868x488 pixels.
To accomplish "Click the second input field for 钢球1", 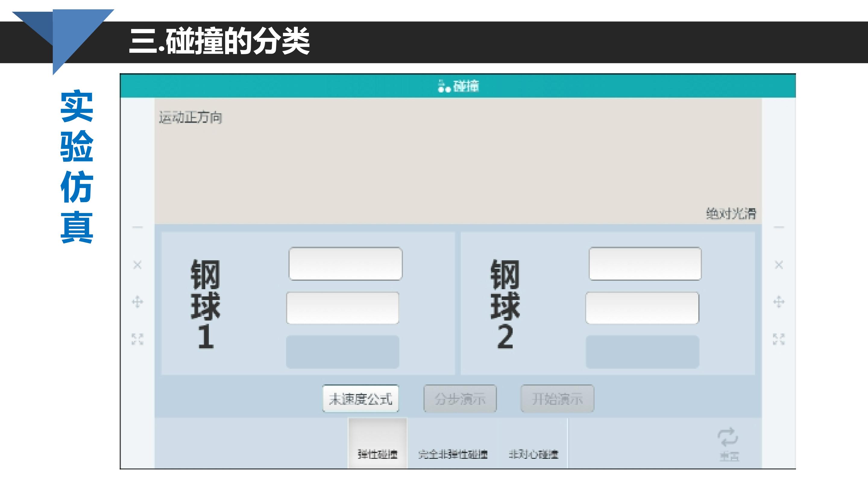I will click(343, 308).
